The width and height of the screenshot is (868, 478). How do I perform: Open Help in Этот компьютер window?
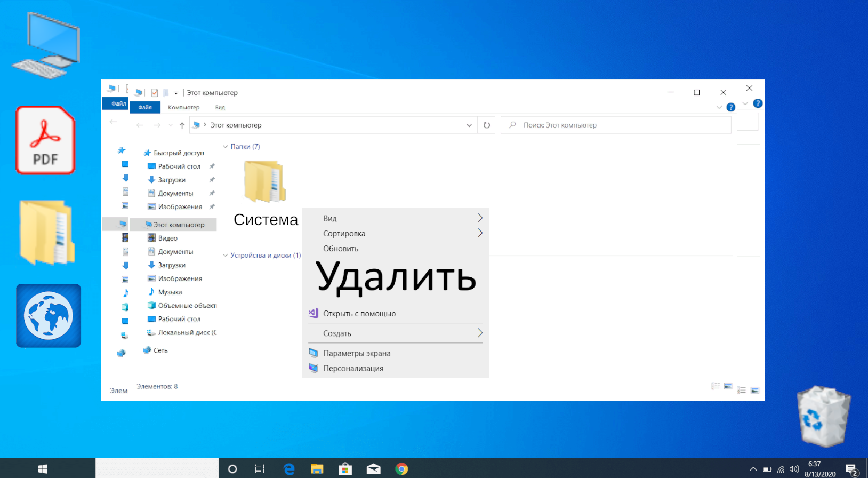click(x=731, y=107)
